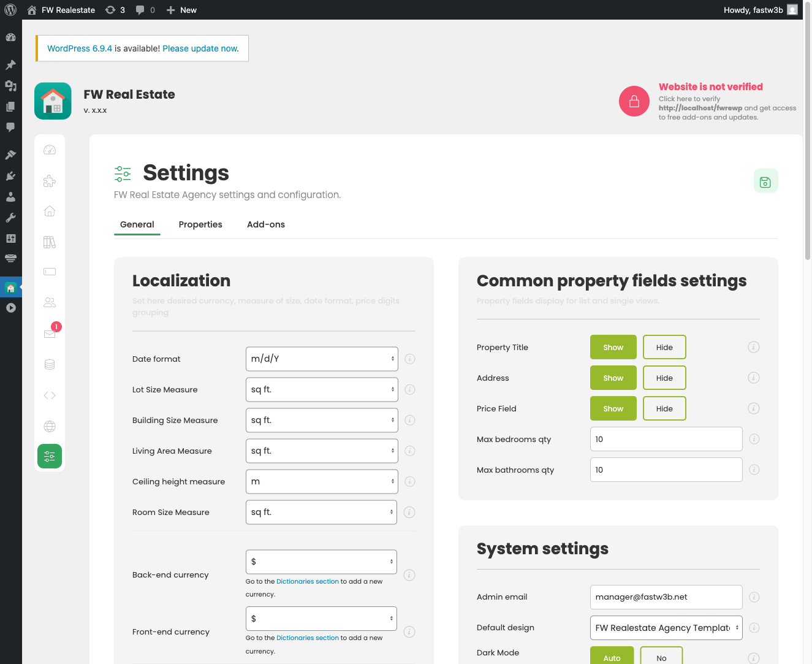Switch to the Properties tab
This screenshot has width=812, height=664.
(x=200, y=224)
